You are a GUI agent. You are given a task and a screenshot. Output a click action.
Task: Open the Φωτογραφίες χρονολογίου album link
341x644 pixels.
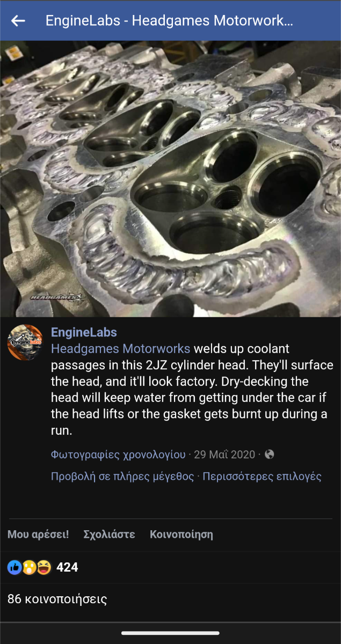[118, 455]
